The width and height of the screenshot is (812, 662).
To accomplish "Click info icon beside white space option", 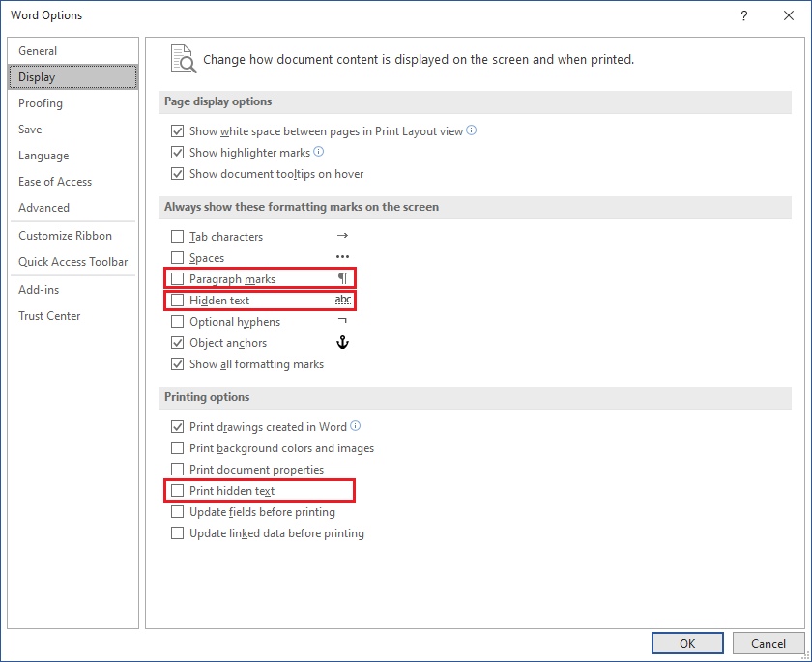I will [x=472, y=131].
